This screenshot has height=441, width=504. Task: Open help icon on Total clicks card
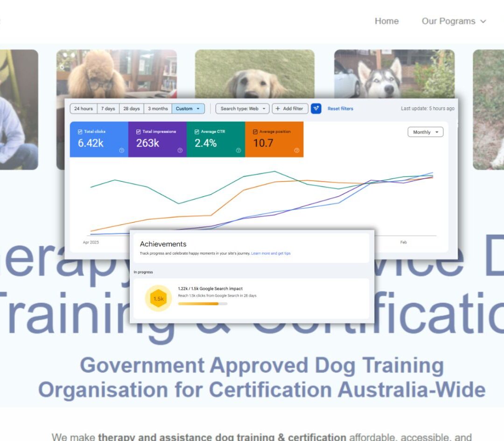(121, 150)
